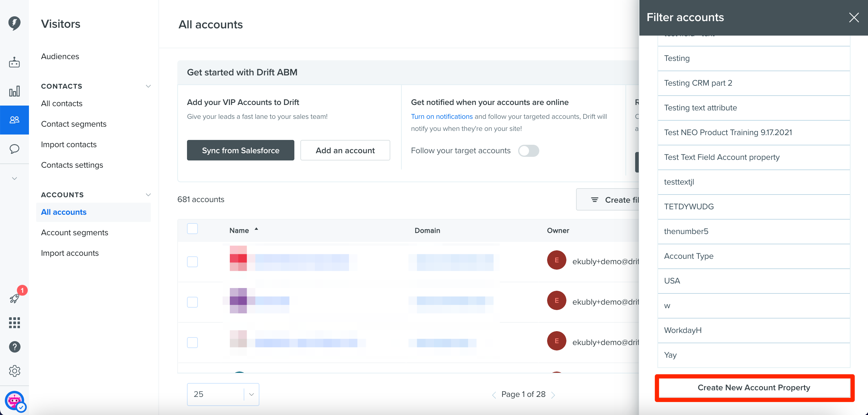Click the Drift logo icon
Screen dimensions: 868x415
[x=14, y=23]
